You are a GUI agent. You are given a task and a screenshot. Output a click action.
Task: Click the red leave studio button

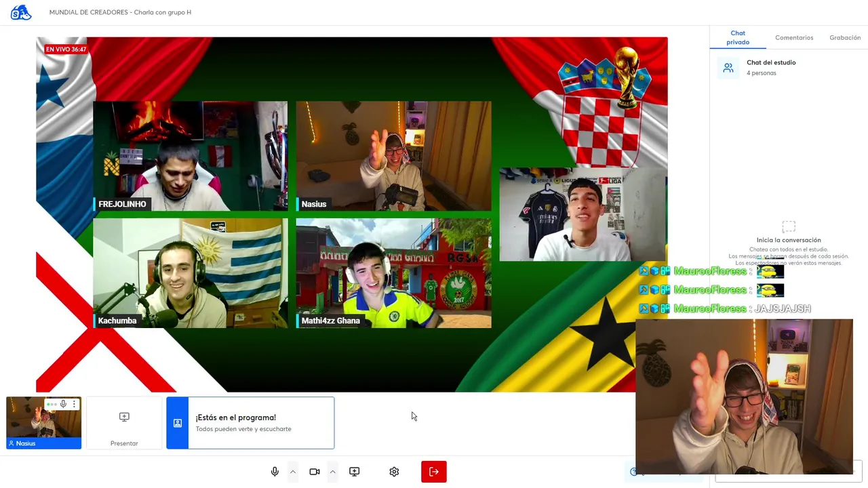point(434,472)
